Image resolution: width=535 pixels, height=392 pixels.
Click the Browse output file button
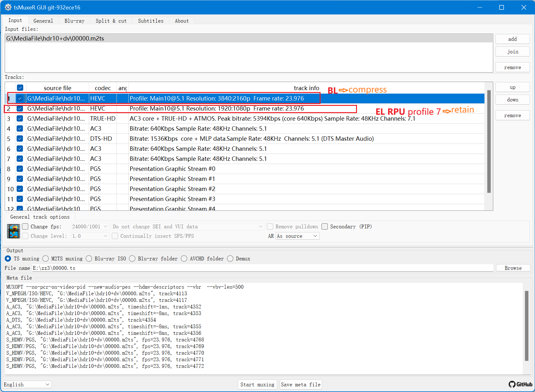(513, 268)
